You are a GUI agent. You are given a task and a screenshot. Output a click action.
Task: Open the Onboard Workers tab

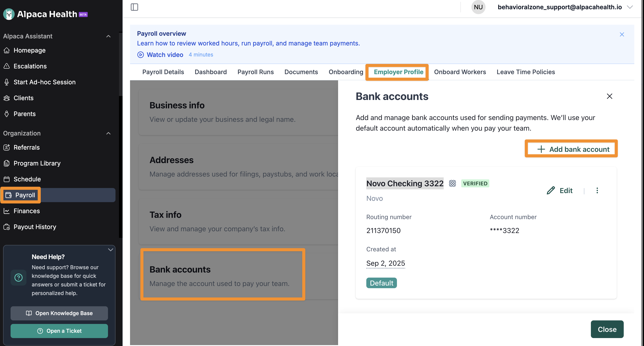pos(460,72)
